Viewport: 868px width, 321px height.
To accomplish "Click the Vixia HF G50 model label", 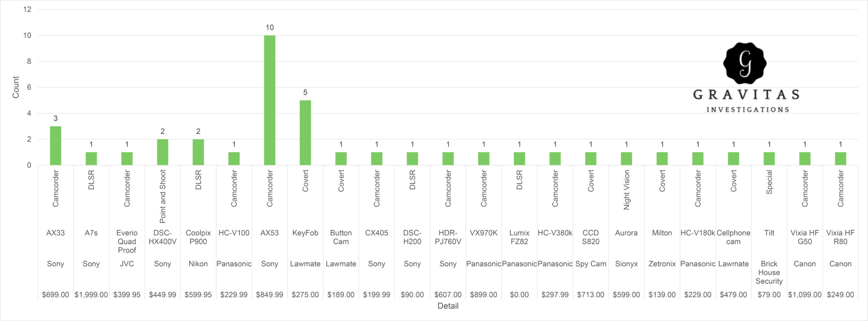I will click(804, 237).
